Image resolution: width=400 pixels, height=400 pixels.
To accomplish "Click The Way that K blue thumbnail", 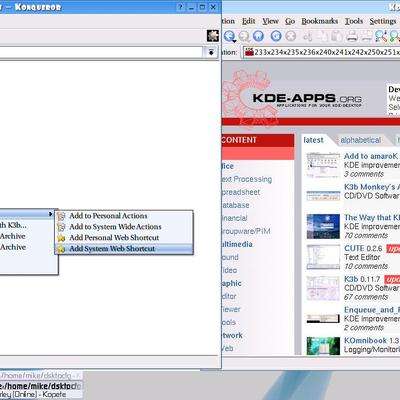I will coord(323,226).
